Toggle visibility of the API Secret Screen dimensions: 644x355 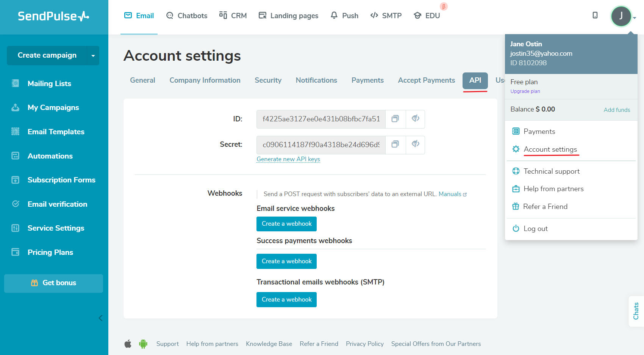[x=415, y=145]
